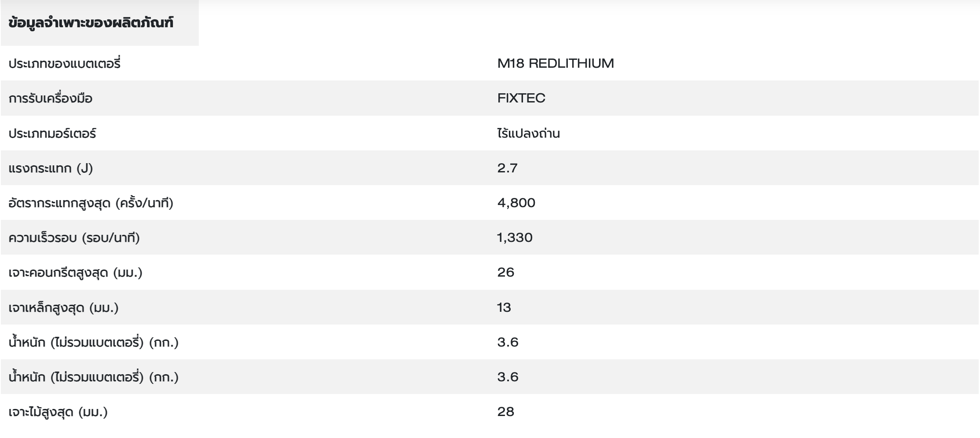Click the ความเร็วรอบ (รอบ/นาที) label
This screenshot has width=980, height=438.
point(74,238)
